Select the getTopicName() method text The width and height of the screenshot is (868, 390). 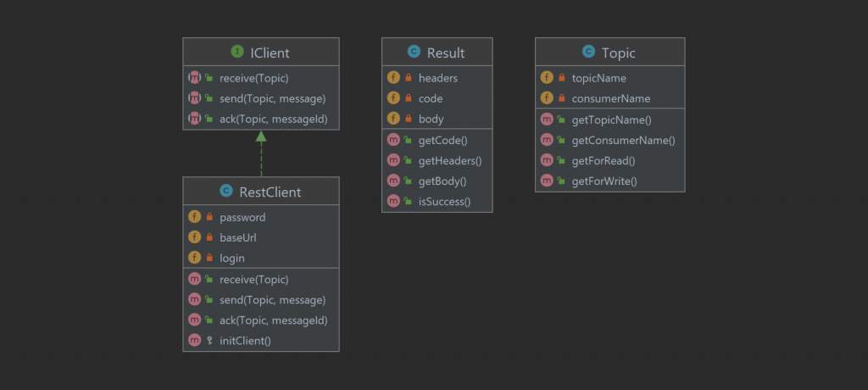pyautogui.click(x=612, y=120)
